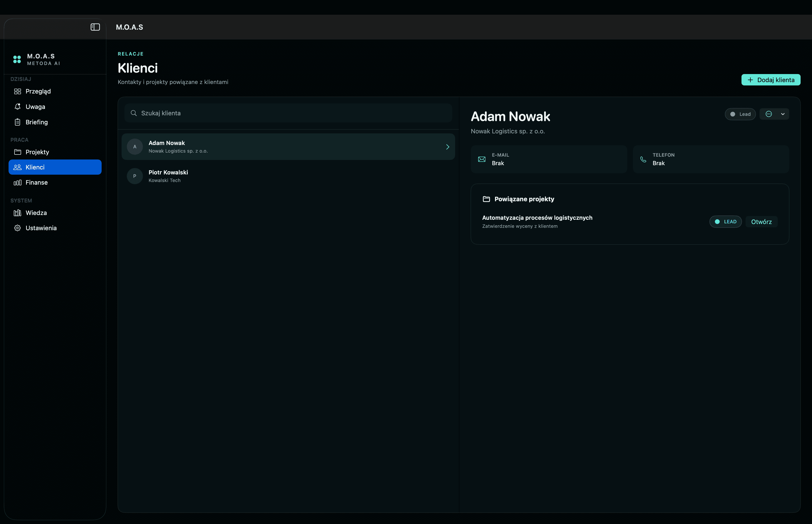Select Piotr Kowalski in the client list
Image resolution: width=812 pixels, height=524 pixels.
point(288,176)
